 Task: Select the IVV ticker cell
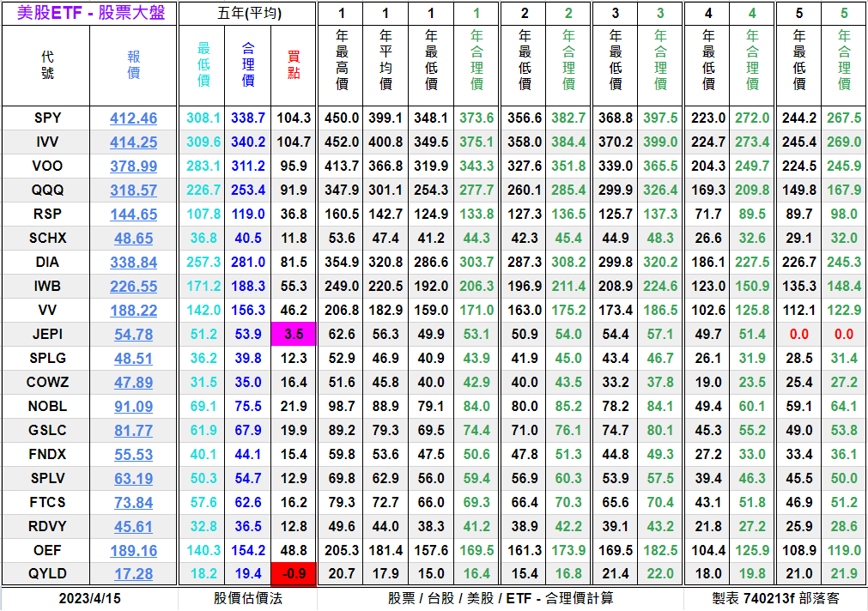pyautogui.click(x=47, y=142)
